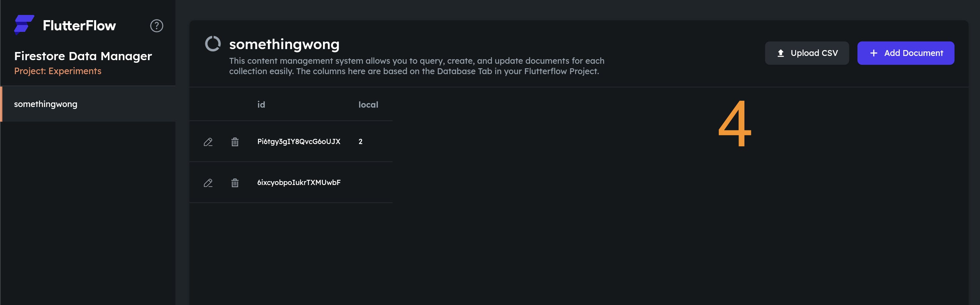Click the Upload CSV button text
This screenshot has height=305, width=980.
coord(814,53)
